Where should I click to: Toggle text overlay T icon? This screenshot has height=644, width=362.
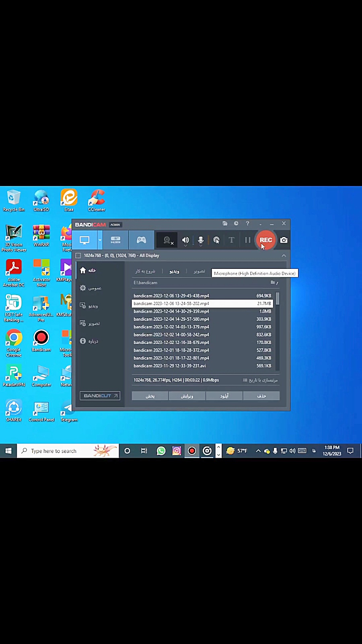pyautogui.click(x=231, y=240)
